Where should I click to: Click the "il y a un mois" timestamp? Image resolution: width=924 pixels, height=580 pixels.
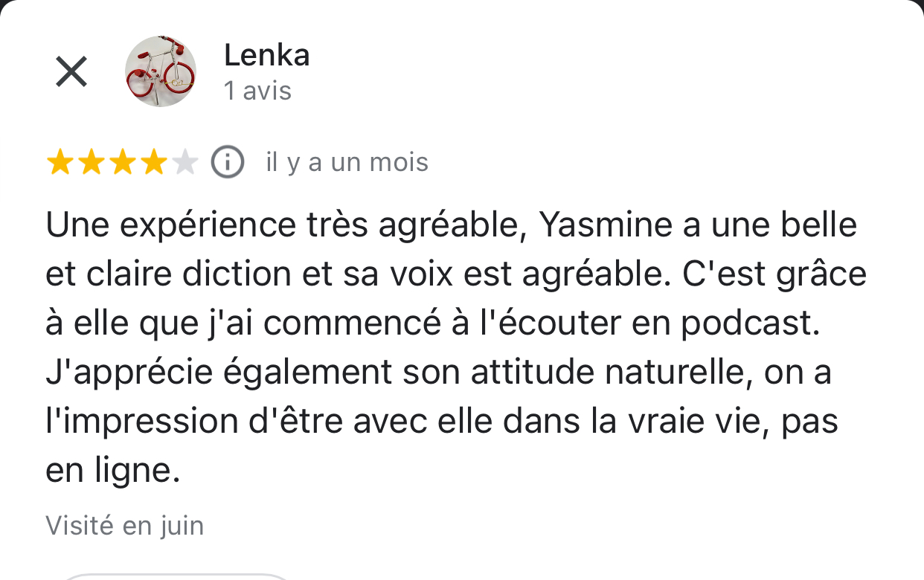coord(347,162)
